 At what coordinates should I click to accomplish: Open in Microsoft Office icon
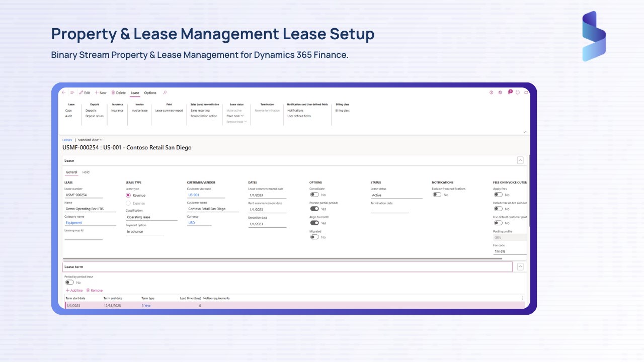point(500,93)
